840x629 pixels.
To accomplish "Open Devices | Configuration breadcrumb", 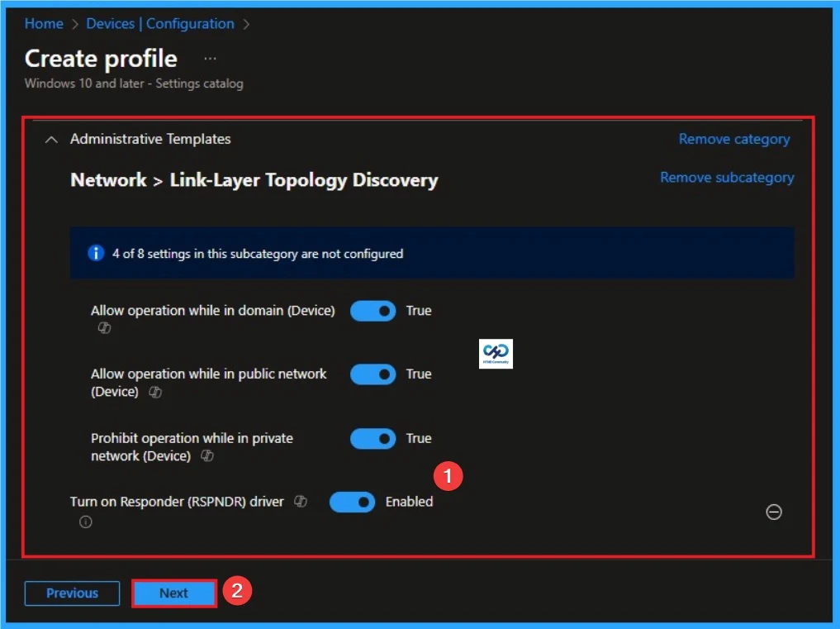I will coord(160,23).
